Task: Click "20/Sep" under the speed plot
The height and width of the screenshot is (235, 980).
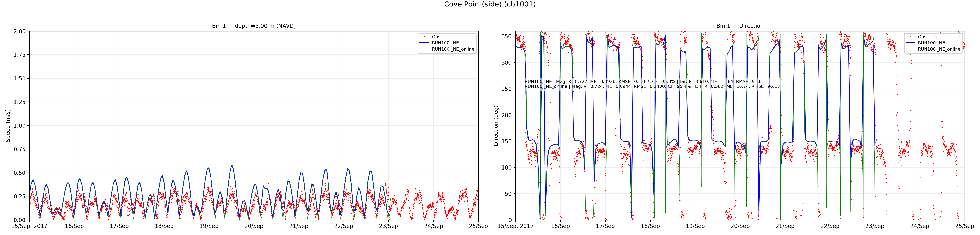Action: click(x=254, y=226)
